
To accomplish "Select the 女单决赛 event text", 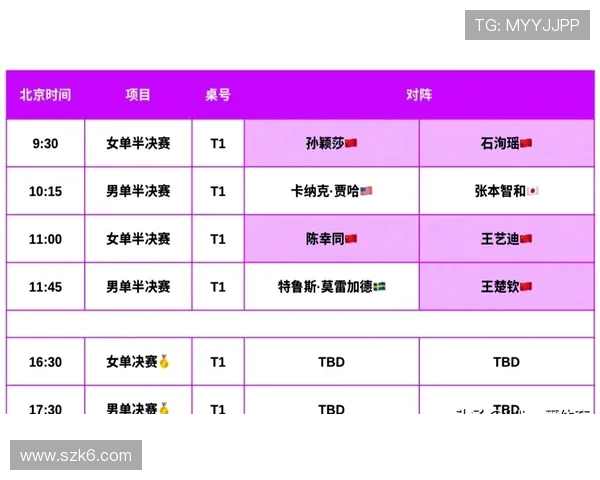I will tap(132, 361).
